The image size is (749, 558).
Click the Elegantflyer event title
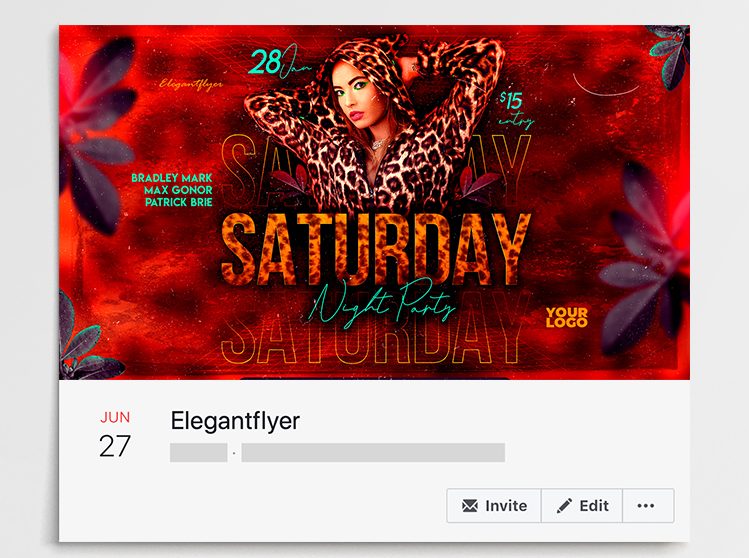point(235,421)
